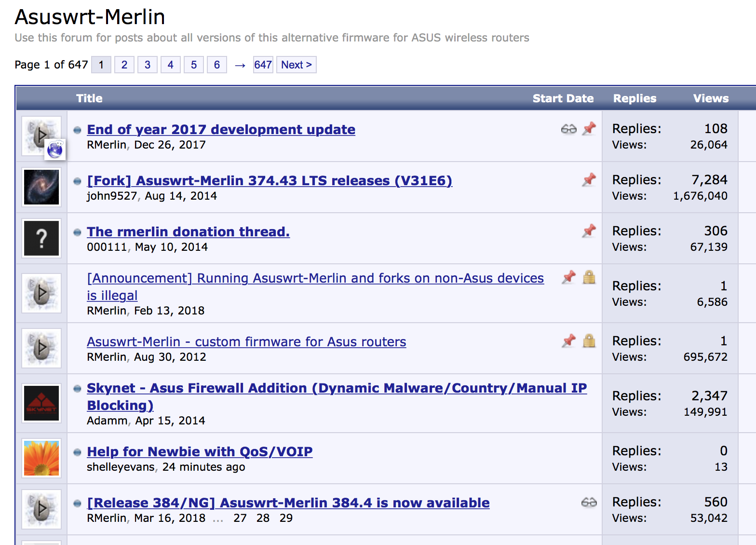The width and height of the screenshot is (756, 545).
Task: Sort threads by Replies column
Action: 634,98
